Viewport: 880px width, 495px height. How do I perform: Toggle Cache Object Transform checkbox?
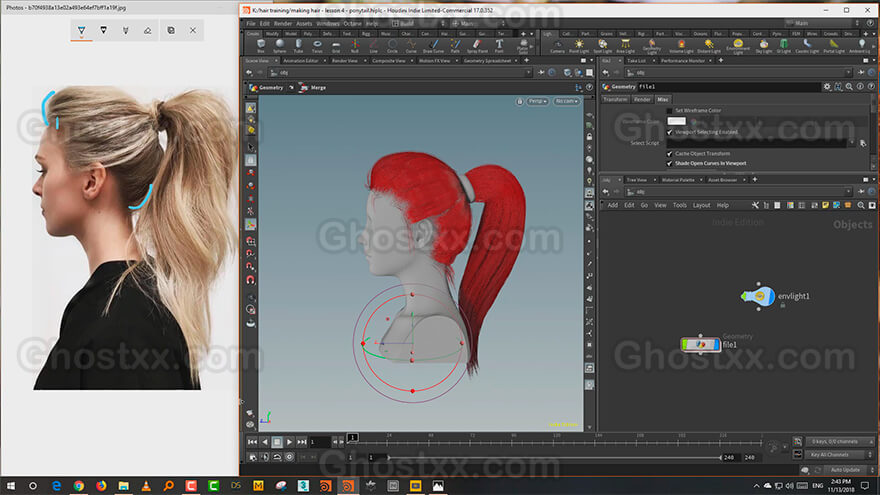point(669,153)
